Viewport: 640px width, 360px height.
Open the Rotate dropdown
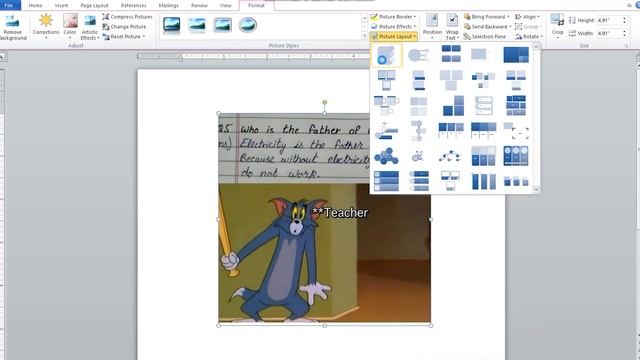point(529,36)
